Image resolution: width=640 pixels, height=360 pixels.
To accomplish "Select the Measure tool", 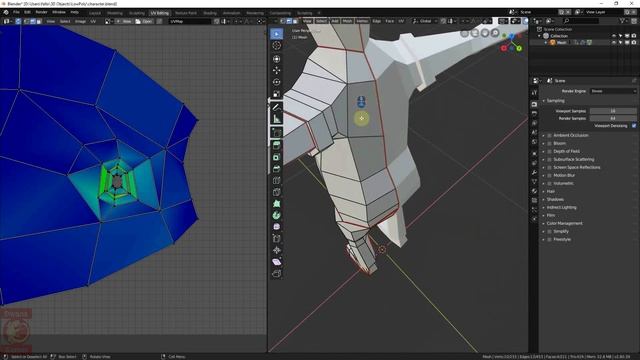I will 277,119.
